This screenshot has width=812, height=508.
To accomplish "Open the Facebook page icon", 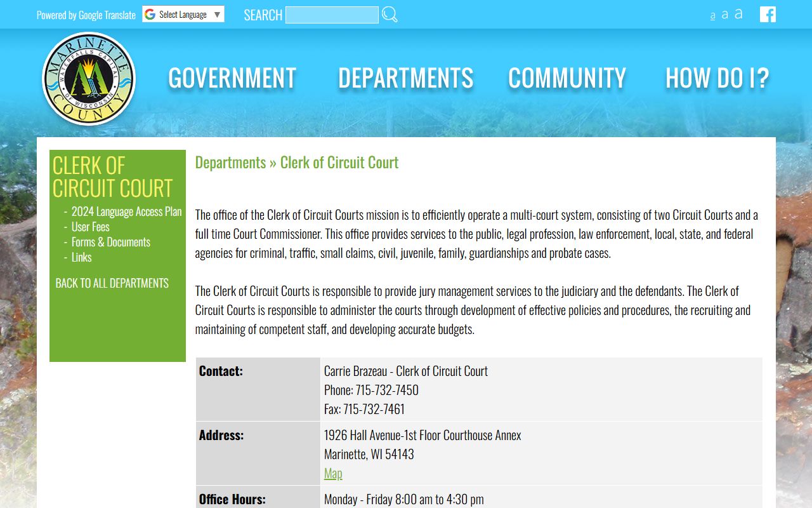I will pos(768,14).
